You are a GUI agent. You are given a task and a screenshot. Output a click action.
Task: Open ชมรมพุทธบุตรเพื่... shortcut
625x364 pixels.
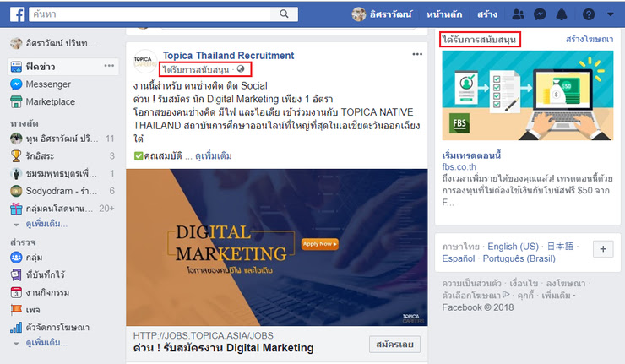[x=62, y=173]
